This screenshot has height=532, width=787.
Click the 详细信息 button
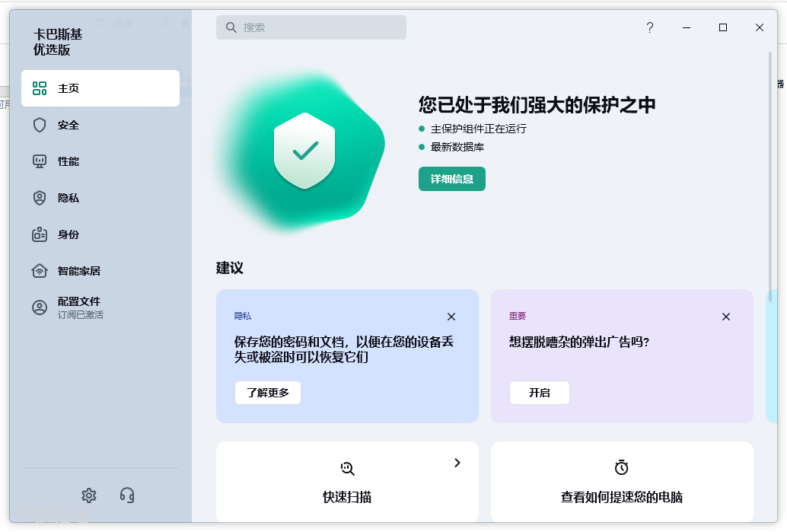[451, 179]
